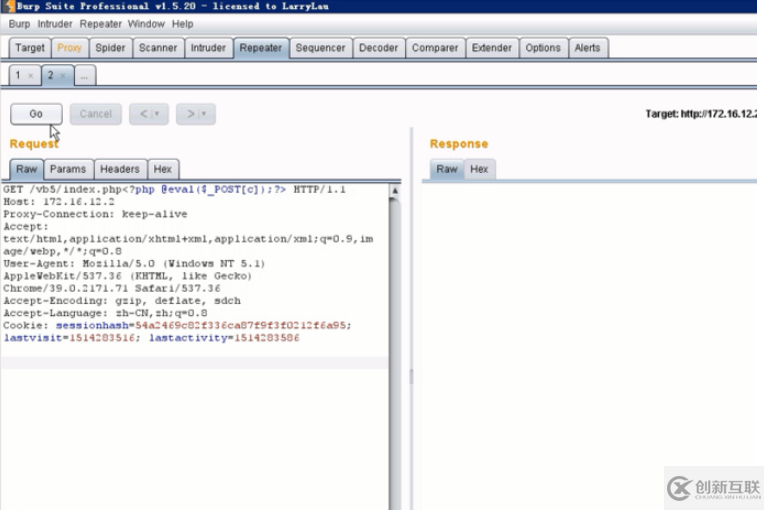Select the Request Hex view tab
Viewport: 764px width, 510px height.
pyautogui.click(x=163, y=169)
